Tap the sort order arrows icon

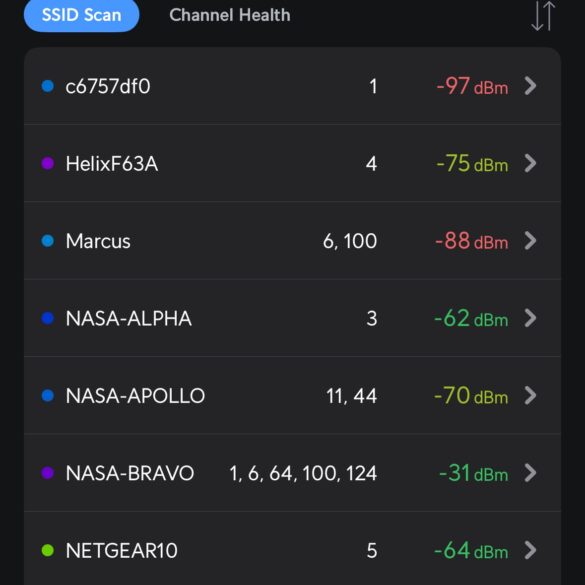(543, 16)
